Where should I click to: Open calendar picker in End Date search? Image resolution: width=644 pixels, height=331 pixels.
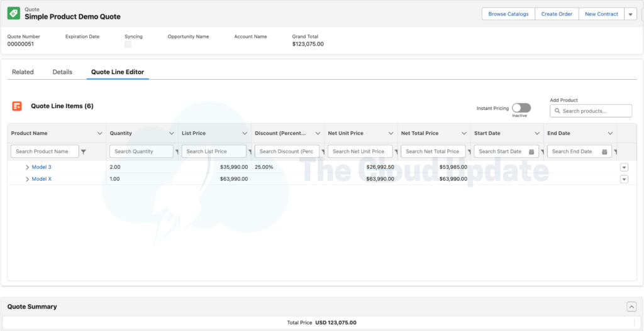604,152
